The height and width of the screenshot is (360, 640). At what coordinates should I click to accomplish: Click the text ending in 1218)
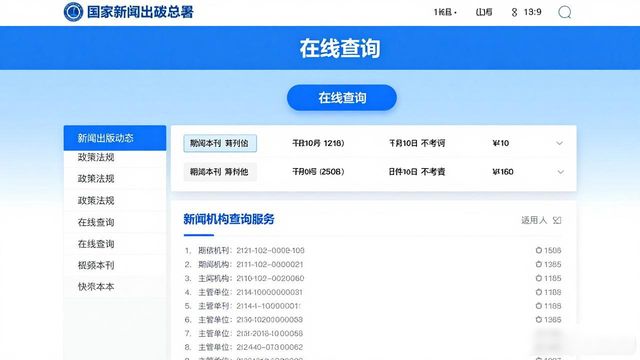click(x=318, y=143)
